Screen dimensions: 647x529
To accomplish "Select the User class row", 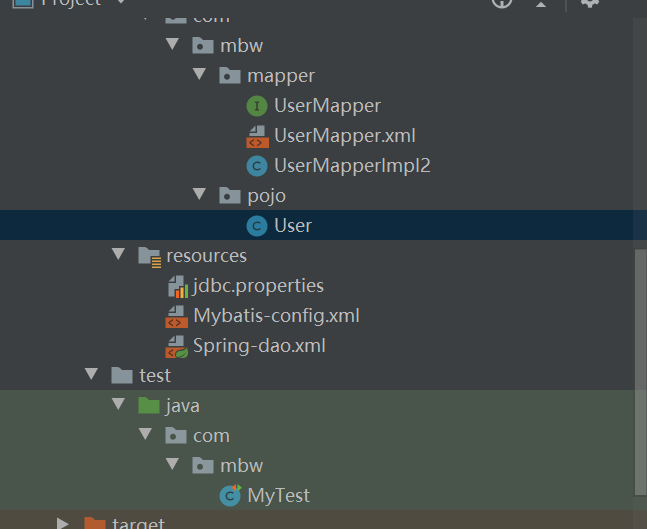I will coord(317,225).
